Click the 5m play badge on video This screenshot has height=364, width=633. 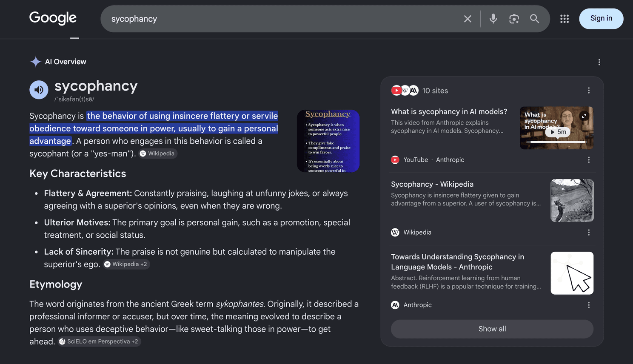(x=558, y=132)
